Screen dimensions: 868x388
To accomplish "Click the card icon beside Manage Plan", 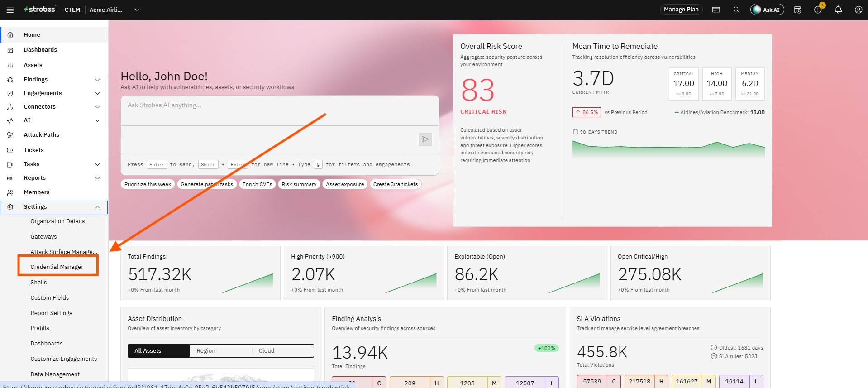I will coord(716,10).
